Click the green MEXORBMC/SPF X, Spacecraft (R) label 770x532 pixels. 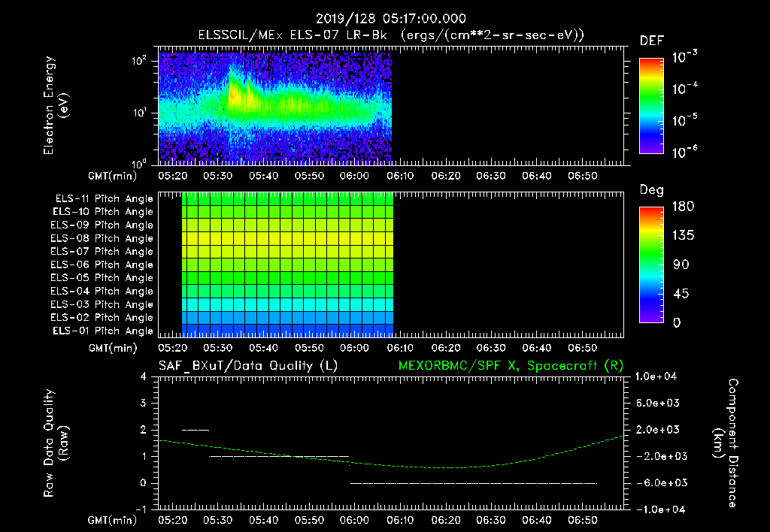(511, 366)
